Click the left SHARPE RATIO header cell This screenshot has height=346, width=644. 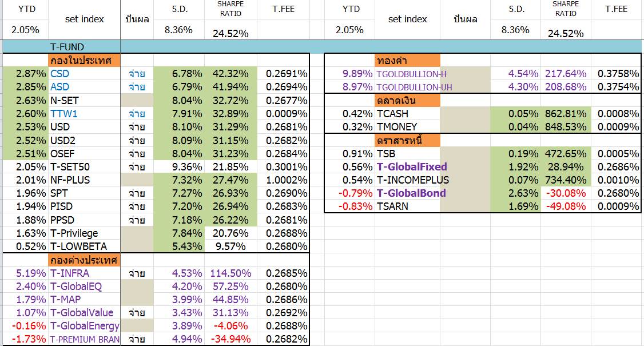[x=231, y=9]
